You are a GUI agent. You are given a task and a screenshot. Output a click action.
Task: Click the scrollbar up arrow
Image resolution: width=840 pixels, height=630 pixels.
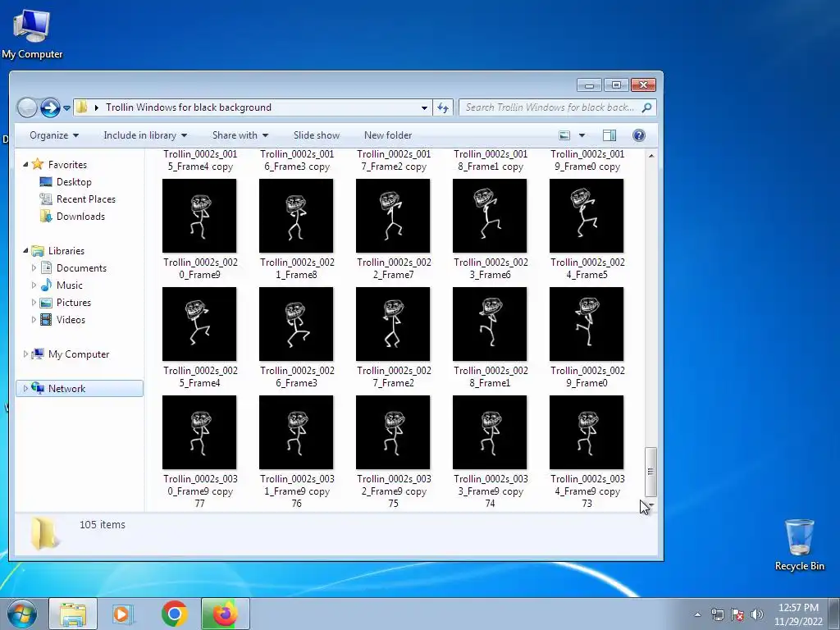[651, 156]
